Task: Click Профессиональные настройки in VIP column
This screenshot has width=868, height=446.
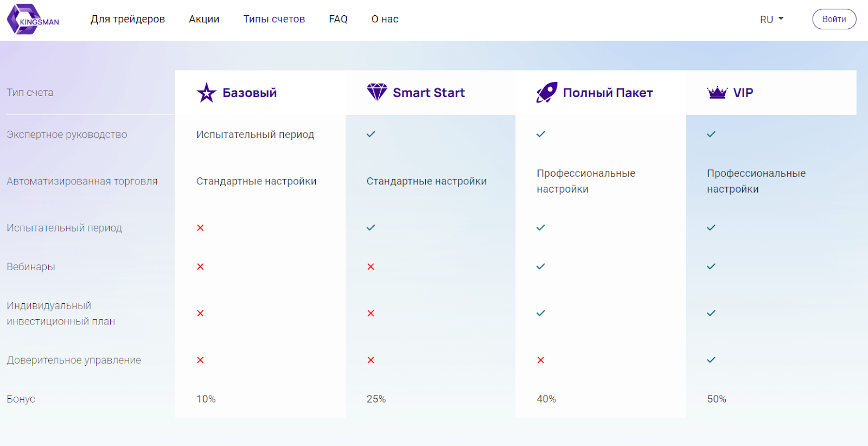Action: point(756,181)
